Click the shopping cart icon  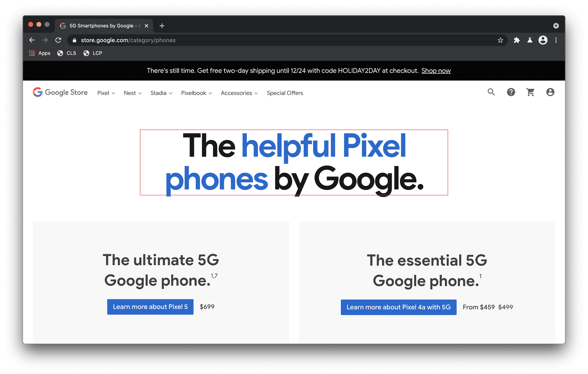pyautogui.click(x=530, y=92)
